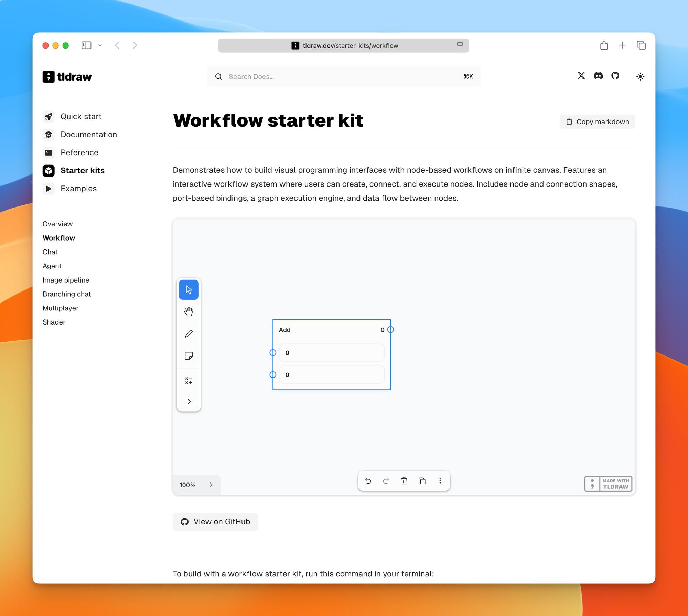Open the Discord community link
688x616 pixels.
[598, 76]
